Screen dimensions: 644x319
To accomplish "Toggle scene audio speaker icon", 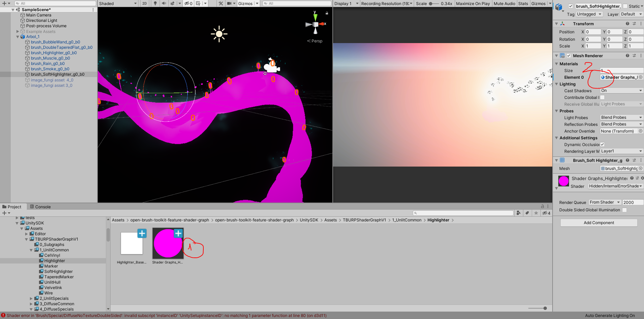I will pos(164,3).
